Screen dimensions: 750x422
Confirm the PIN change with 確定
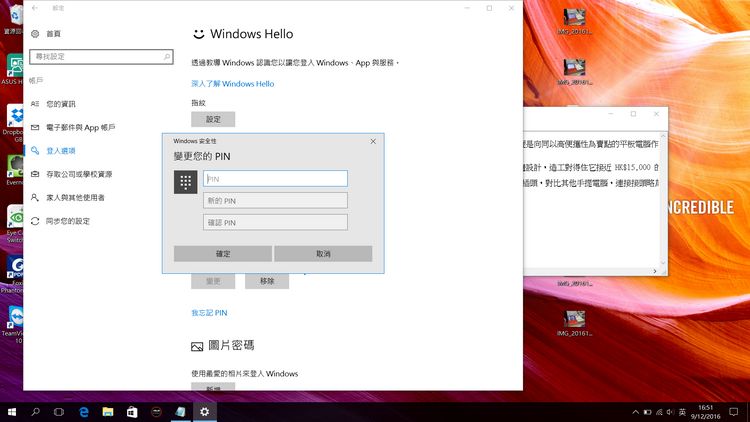(x=223, y=254)
